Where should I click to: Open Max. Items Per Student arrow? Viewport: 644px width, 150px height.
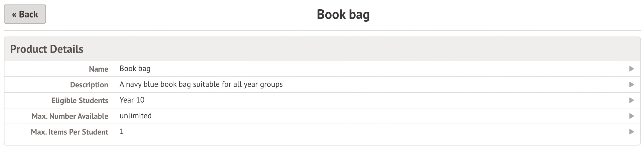(x=631, y=132)
